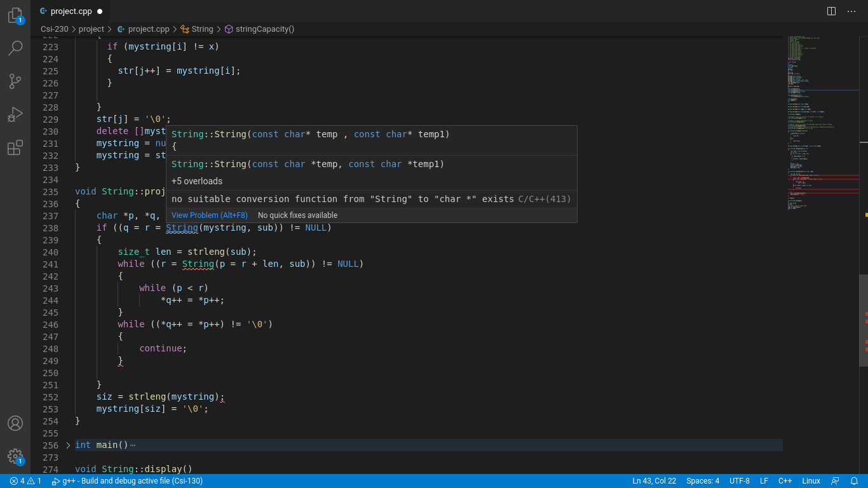Open the Manage settings gear

click(15, 456)
